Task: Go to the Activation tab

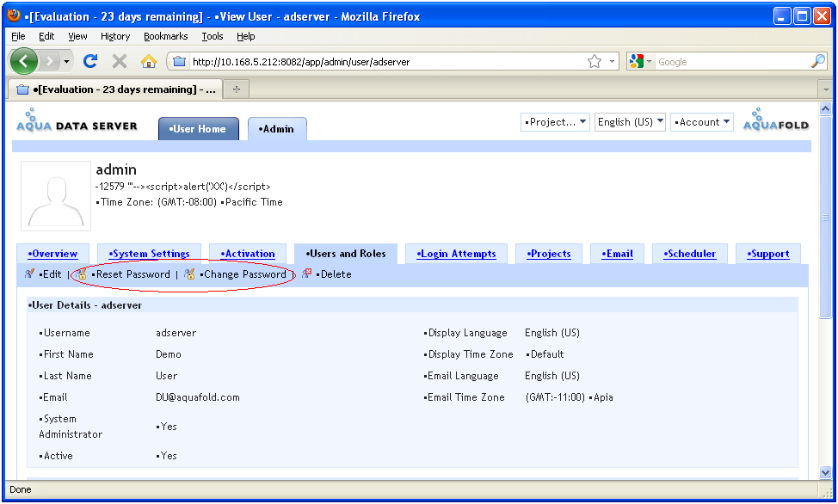Action: (x=248, y=254)
